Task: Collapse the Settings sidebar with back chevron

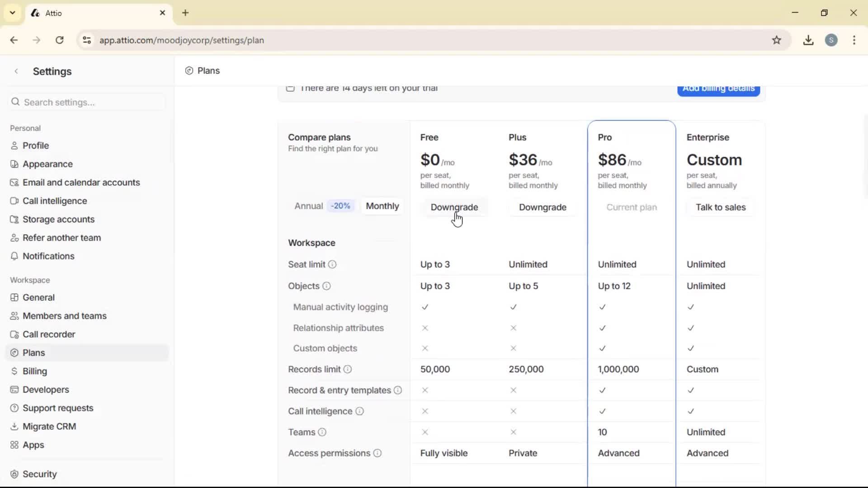Action: click(x=16, y=71)
